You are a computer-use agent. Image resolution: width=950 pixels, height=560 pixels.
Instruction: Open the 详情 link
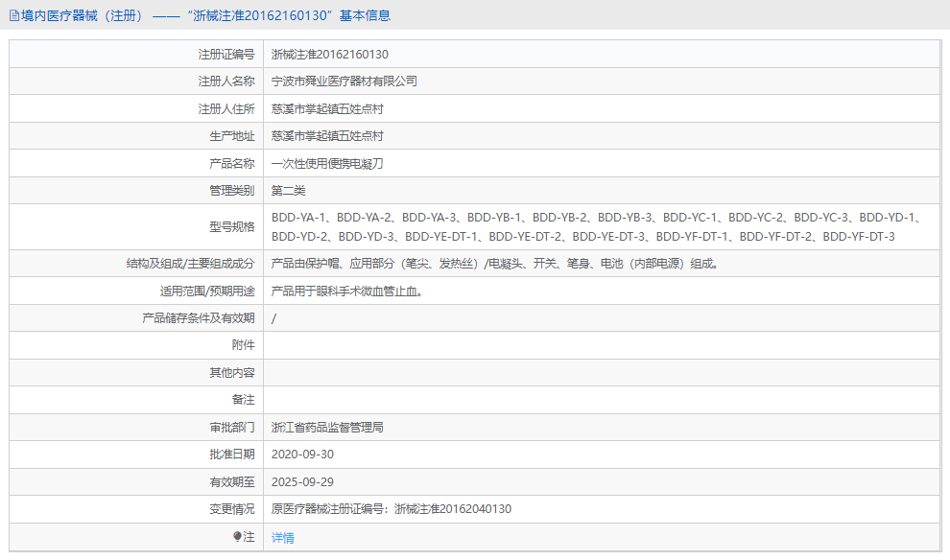282,538
